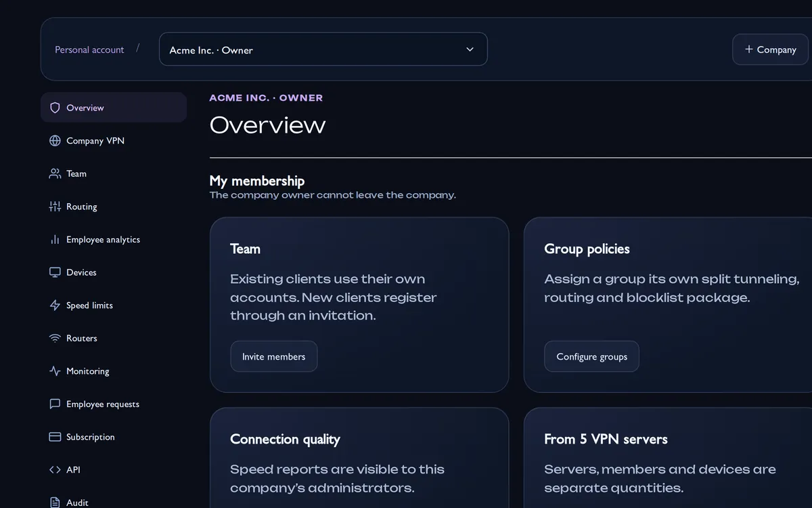
Task: Click 'The company owner cannot leave the company.' text
Action: (x=333, y=195)
